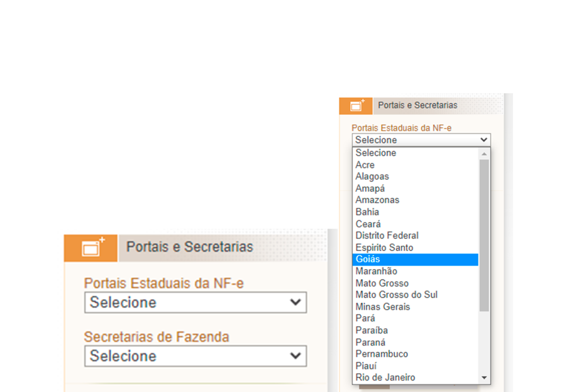Click the gray scrollbar thumb in list
The height and width of the screenshot is (392, 588).
[484, 235]
